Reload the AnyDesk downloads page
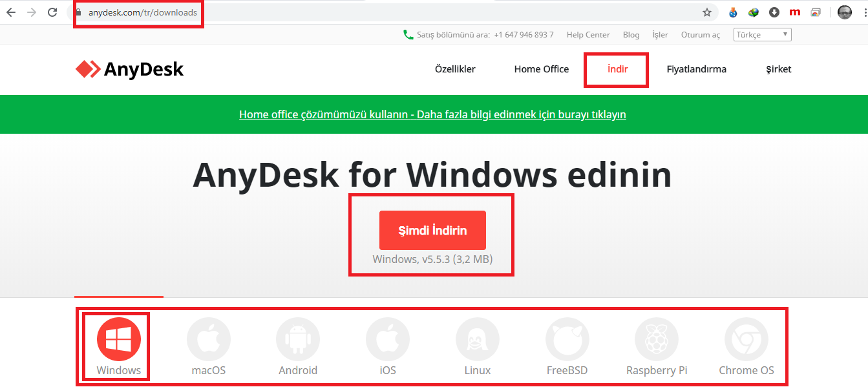The width and height of the screenshot is (868, 387). tap(53, 12)
